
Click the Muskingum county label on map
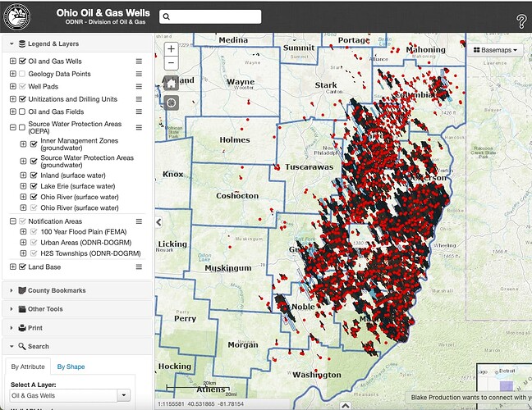coord(228,268)
